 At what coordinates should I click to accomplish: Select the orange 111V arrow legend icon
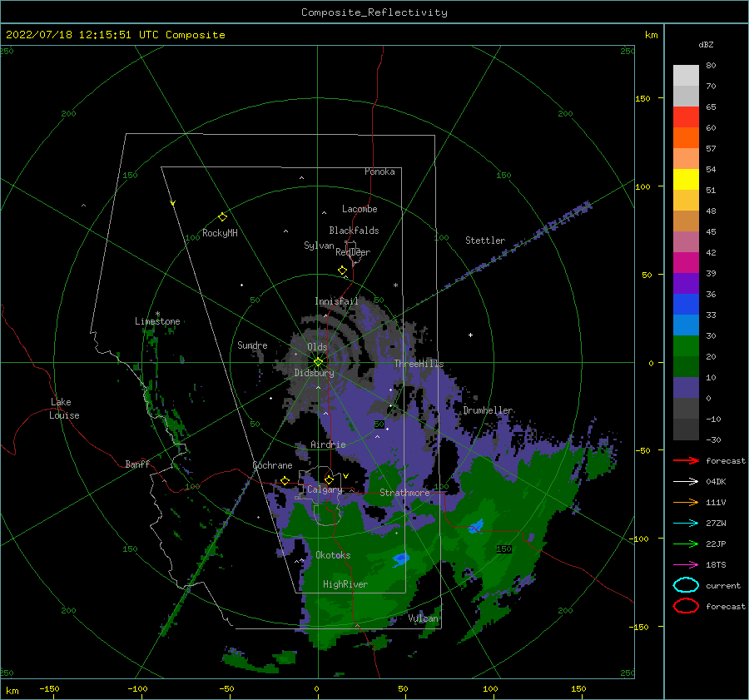[x=686, y=502]
